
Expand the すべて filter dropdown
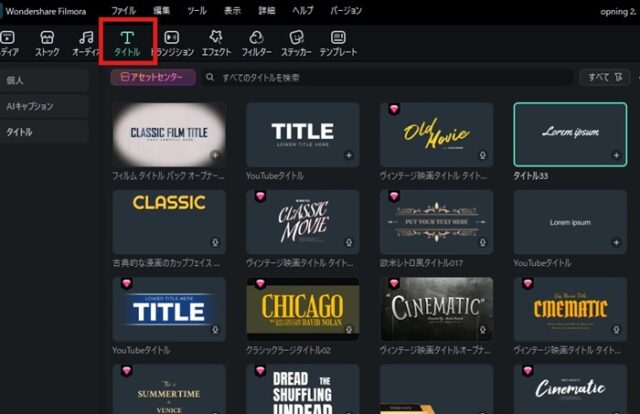pos(604,77)
